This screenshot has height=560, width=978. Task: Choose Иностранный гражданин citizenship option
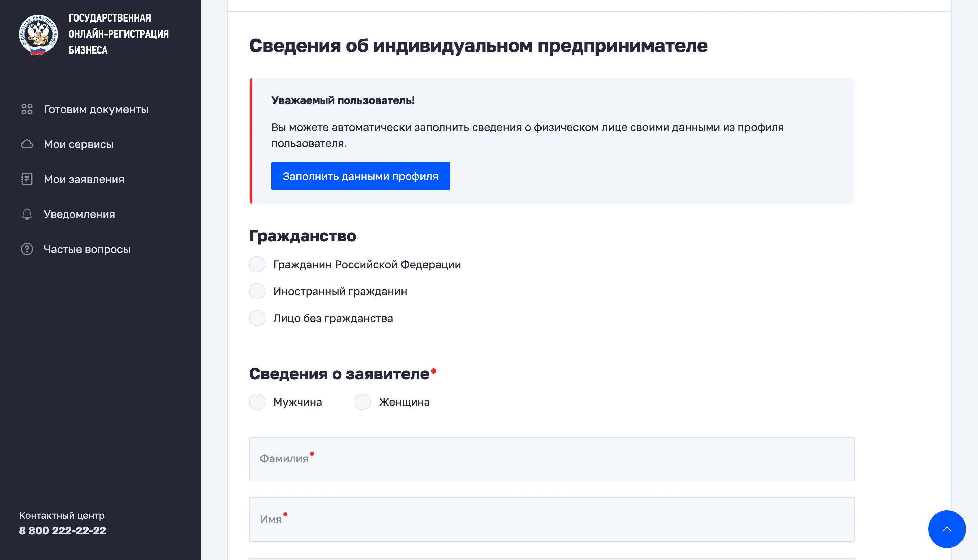tap(257, 291)
